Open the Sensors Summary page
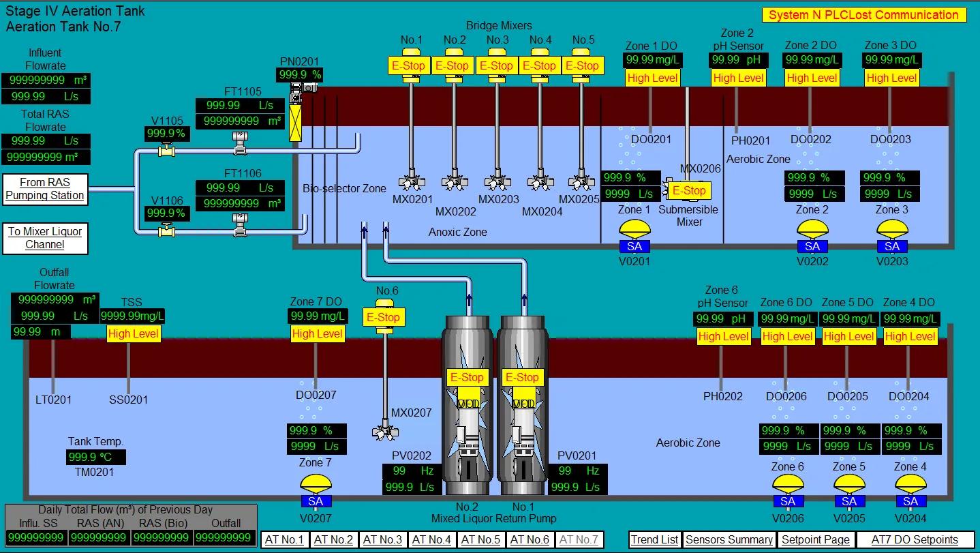This screenshot has width=980, height=553. [729, 540]
